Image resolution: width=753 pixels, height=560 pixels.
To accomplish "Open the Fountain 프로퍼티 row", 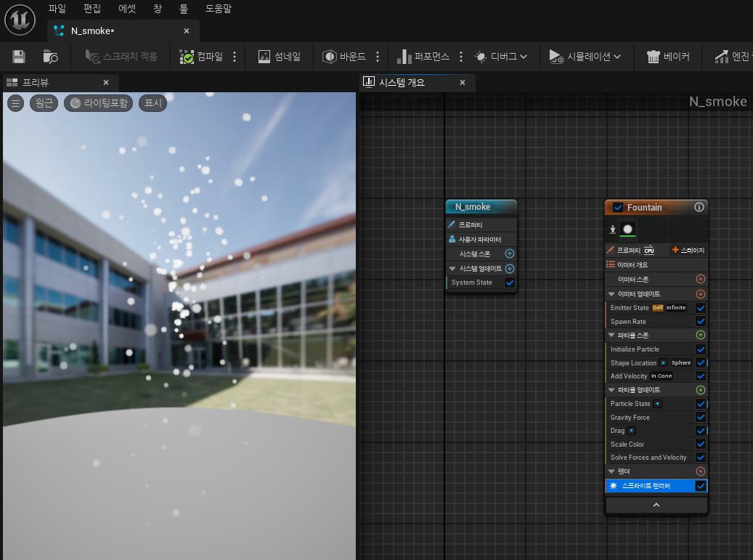I will coord(630,251).
